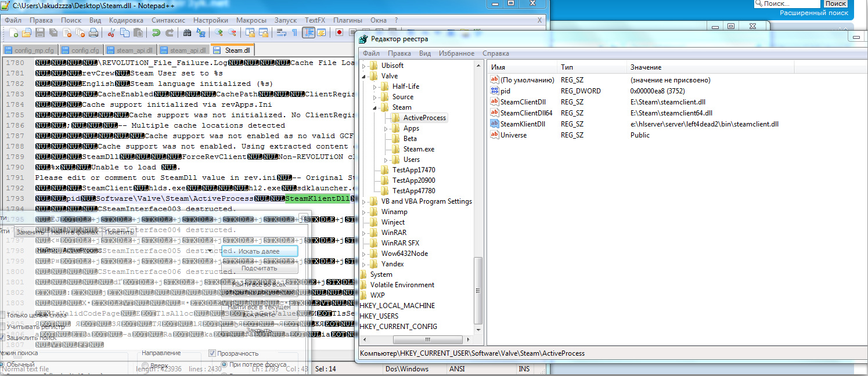Open 'Расширенный поиск' link in browser
This screenshot has width=868, height=376.
(813, 12)
